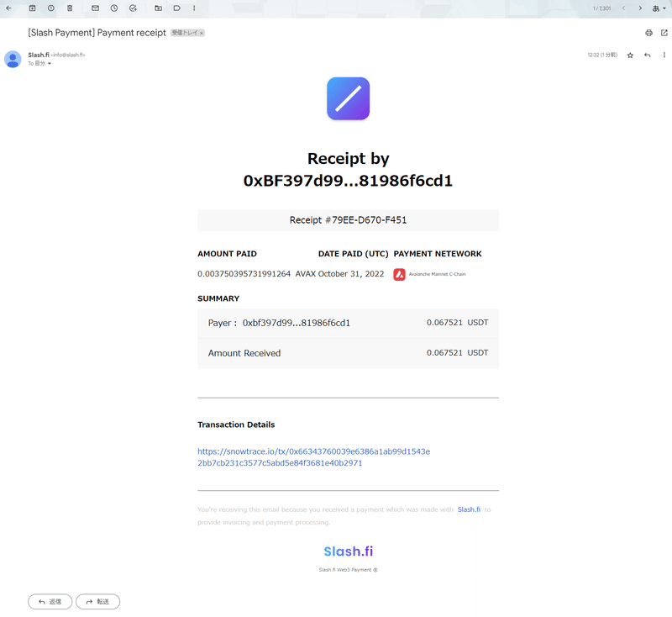672x617 pixels.
Task: Open the snowtrace.io transaction link
Action: [313, 457]
